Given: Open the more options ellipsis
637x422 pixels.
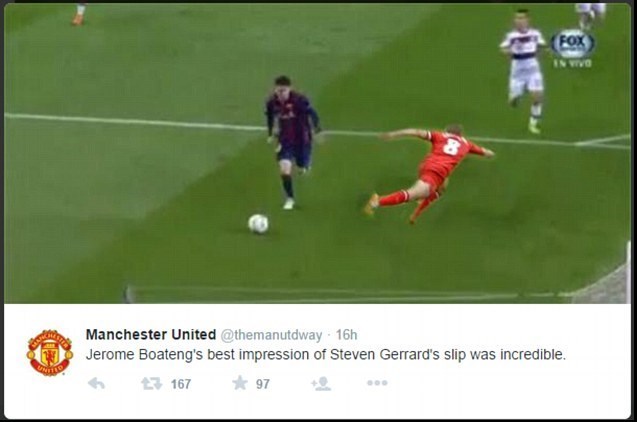Looking at the screenshot, I should coord(377,383).
